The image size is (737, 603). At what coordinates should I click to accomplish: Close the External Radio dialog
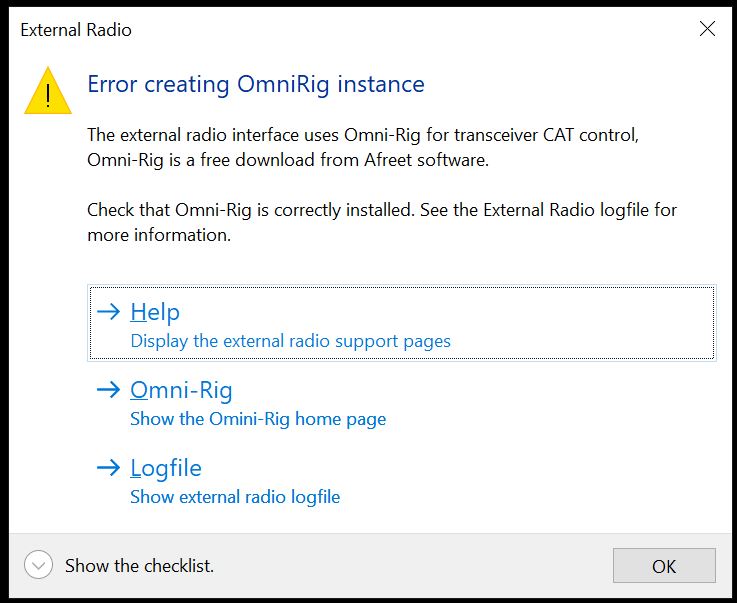pos(707,29)
